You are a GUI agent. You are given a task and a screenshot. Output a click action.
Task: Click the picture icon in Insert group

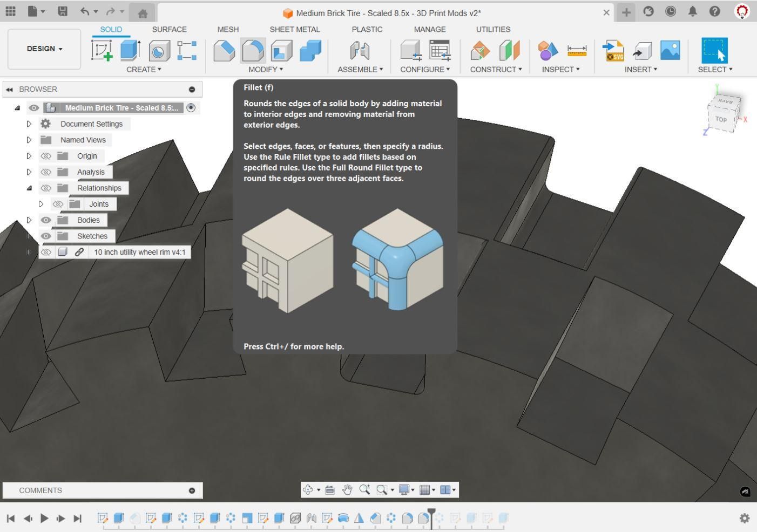tap(670, 51)
